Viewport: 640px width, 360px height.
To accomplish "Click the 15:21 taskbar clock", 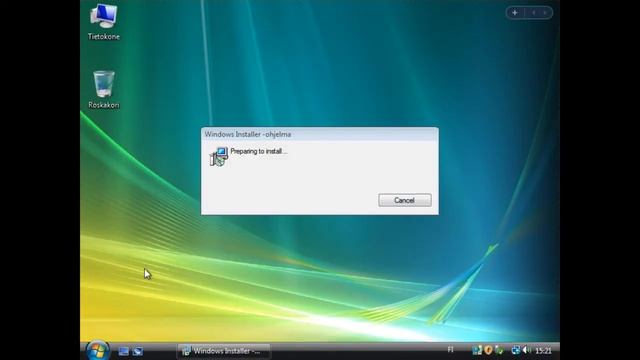I will 543,351.
